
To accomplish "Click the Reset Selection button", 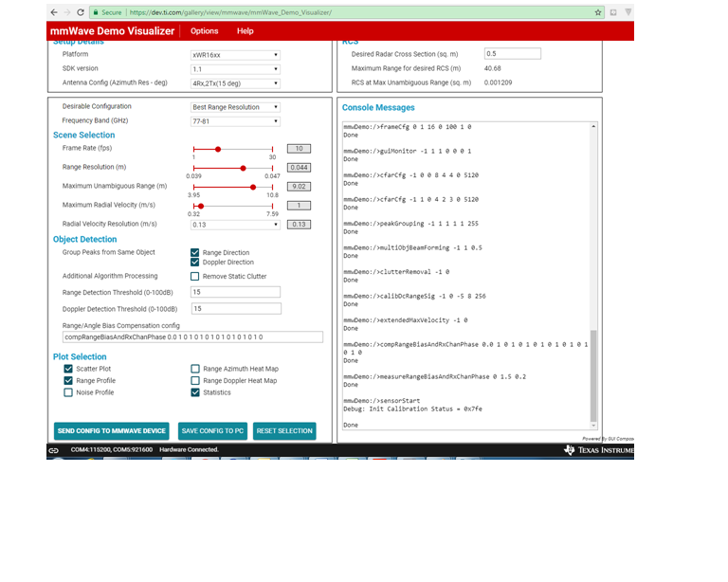I will (284, 431).
